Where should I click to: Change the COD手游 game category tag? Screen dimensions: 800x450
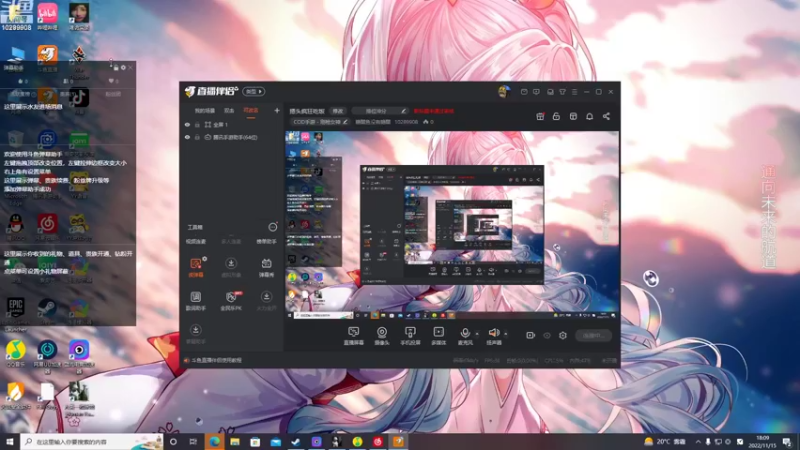pos(320,122)
